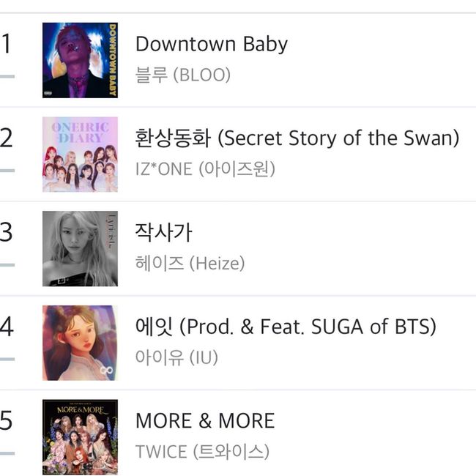Click rank number 4 on chart
Image resolution: width=476 pixels, height=476 pixels.
(7, 327)
